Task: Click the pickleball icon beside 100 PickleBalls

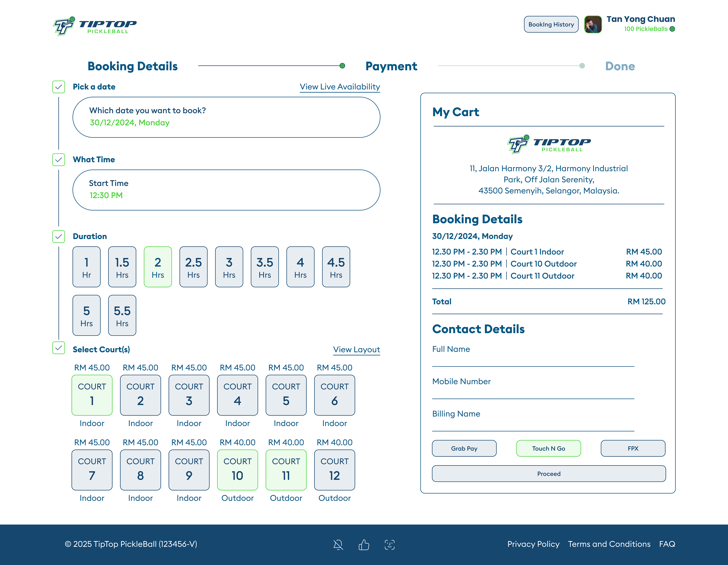Action: 672,29
